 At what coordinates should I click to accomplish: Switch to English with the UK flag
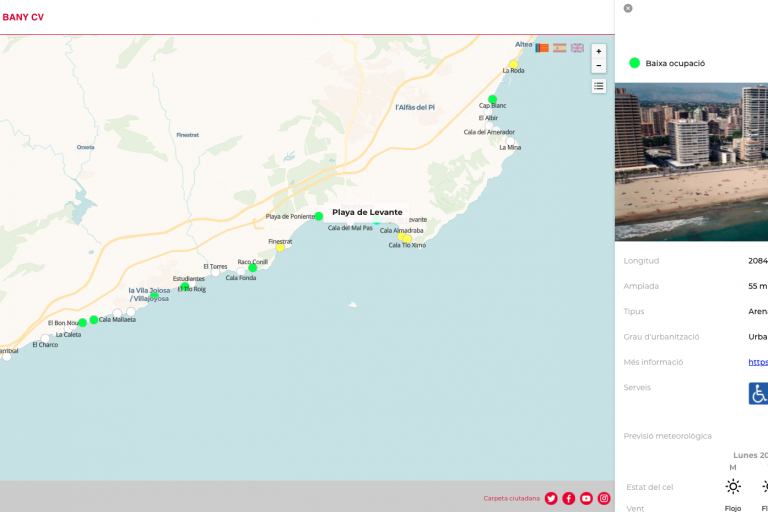(577, 48)
